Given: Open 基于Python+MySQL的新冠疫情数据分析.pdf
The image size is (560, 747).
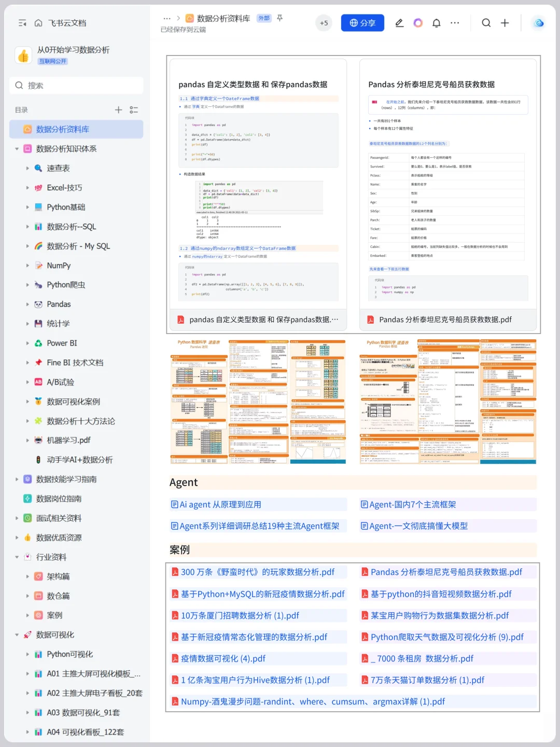Looking at the screenshot, I should click(x=258, y=594).
